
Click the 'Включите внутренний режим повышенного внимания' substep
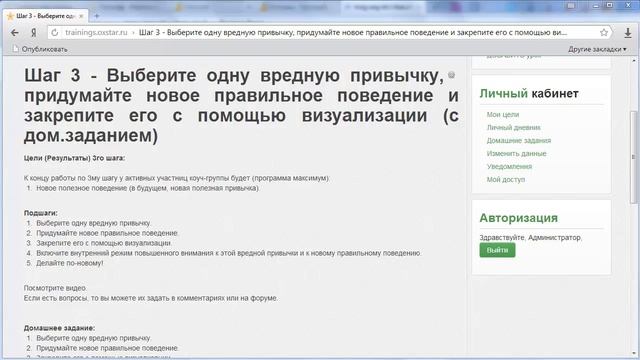click(x=229, y=253)
